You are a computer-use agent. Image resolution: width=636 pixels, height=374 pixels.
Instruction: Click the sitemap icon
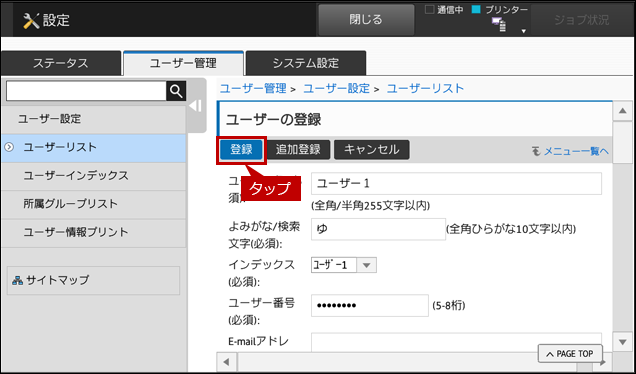(x=17, y=280)
